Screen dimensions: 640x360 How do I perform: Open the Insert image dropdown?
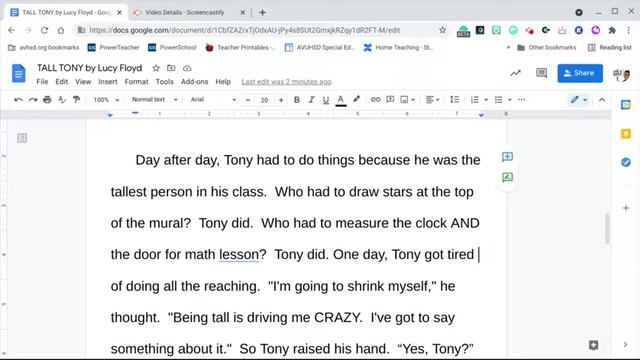pos(408,100)
